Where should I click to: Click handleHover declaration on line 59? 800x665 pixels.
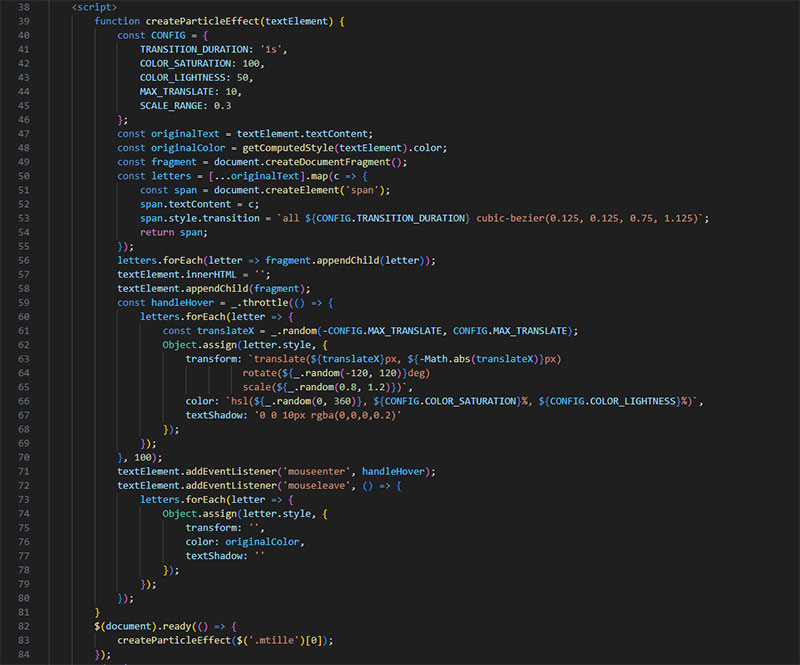point(183,303)
